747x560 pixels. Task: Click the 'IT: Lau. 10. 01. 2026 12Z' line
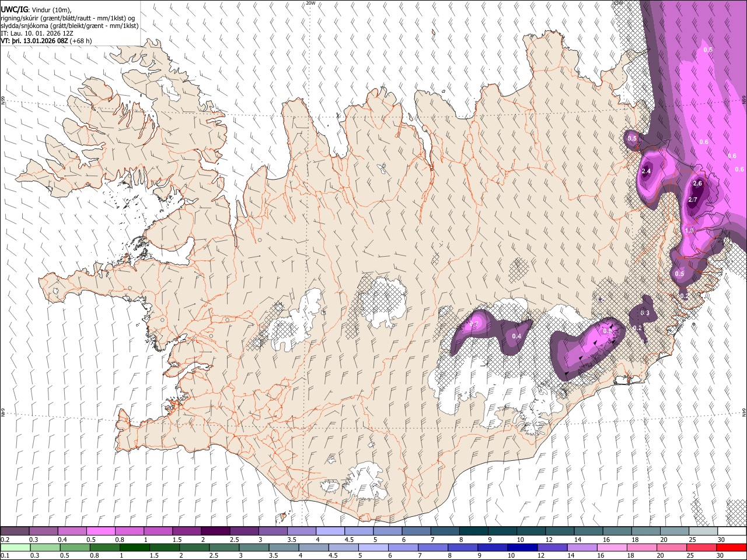coord(37,33)
